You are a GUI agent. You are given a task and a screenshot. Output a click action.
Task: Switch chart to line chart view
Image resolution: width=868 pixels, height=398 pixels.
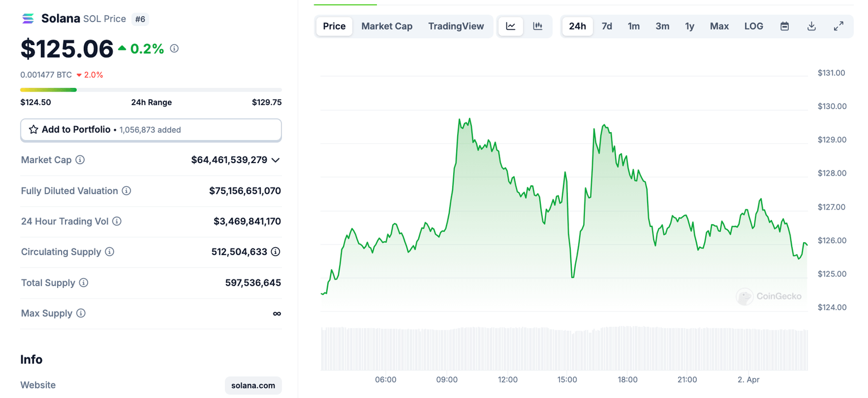510,26
